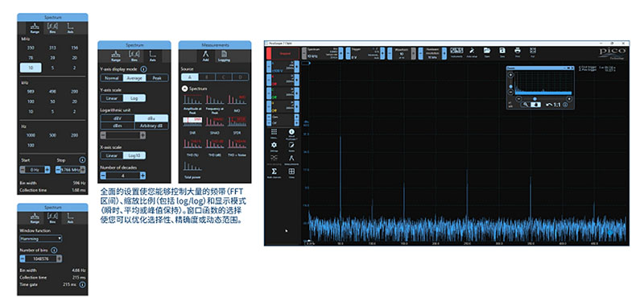Save capture with the floppy disk icon
The height and width of the screenshot is (306, 644).
pos(502,51)
